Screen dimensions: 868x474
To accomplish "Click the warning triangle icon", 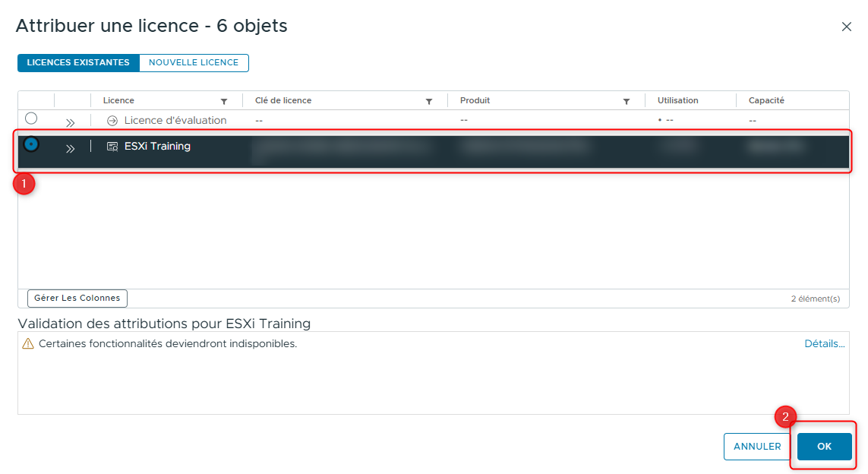I will click(28, 344).
